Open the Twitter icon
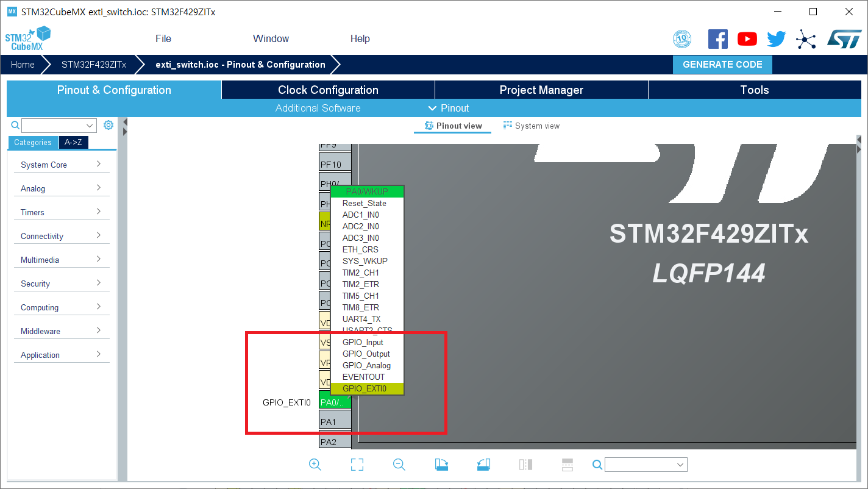The width and height of the screenshot is (868, 489). [x=776, y=39]
